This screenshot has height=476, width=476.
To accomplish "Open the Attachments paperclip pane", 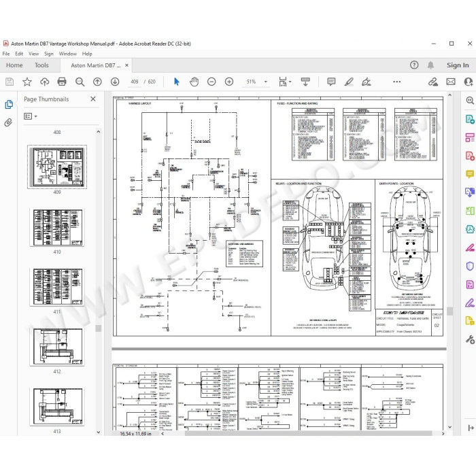I will click(8, 122).
